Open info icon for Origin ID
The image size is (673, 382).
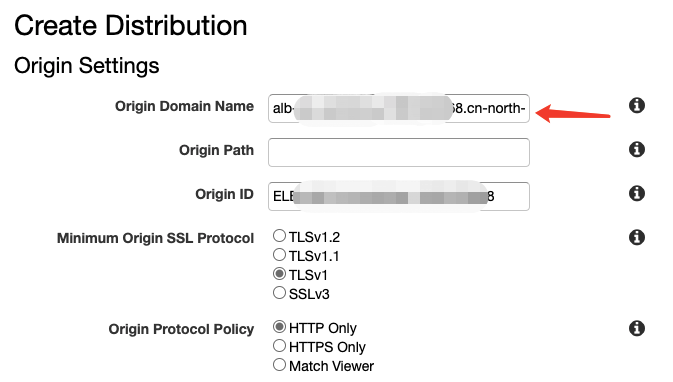[x=637, y=193]
